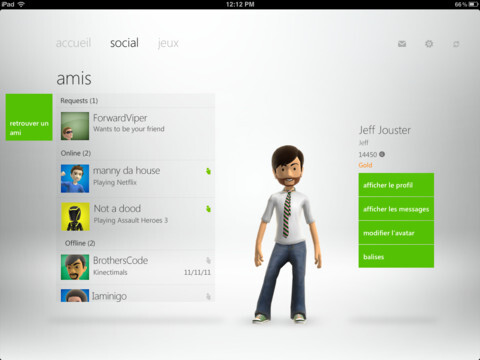
Task: Select the ForwardViper friend request name
Action: [x=120, y=118]
